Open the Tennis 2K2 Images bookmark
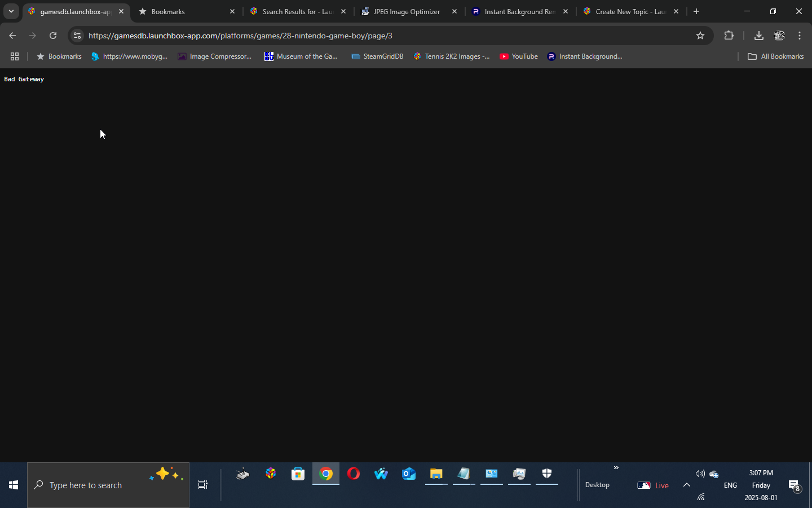The image size is (812, 508). [x=452, y=56]
